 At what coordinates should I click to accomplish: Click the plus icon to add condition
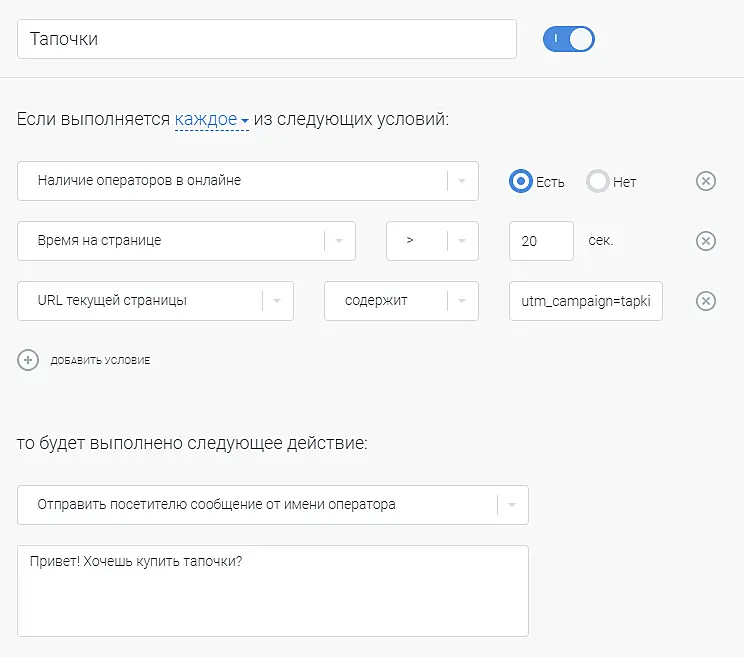28,360
